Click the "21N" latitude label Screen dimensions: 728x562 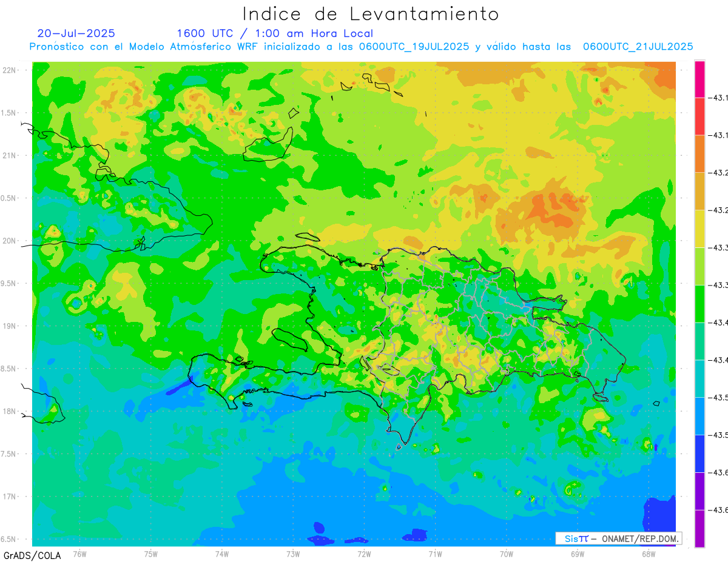(x=10, y=155)
